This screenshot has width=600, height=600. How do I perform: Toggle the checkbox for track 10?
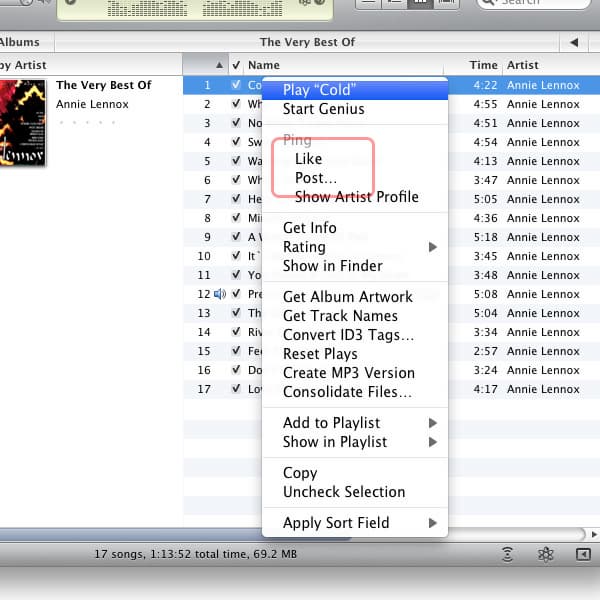coord(236,256)
